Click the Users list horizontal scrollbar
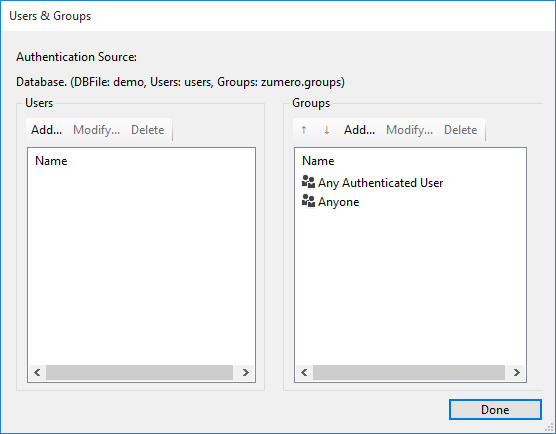The image size is (556, 434). point(139,372)
